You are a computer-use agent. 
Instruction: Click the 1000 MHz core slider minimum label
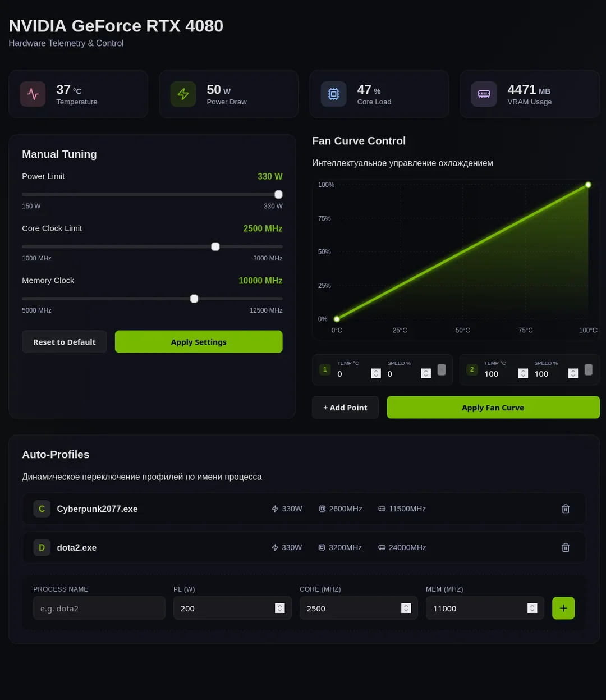36,258
